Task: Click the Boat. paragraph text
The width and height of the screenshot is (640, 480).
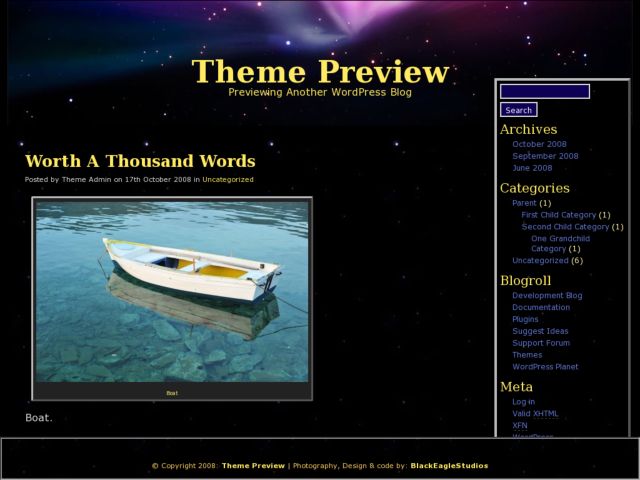Action: point(39,418)
